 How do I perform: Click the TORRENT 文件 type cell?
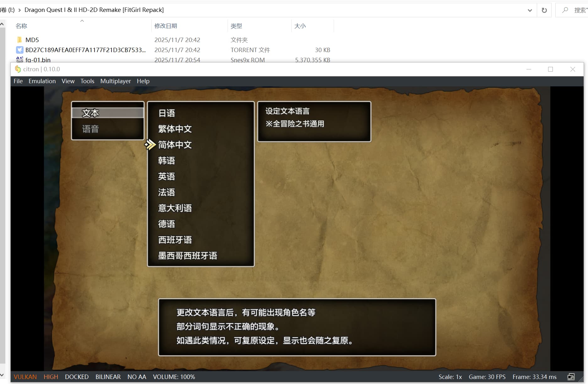tap(250, 50)
